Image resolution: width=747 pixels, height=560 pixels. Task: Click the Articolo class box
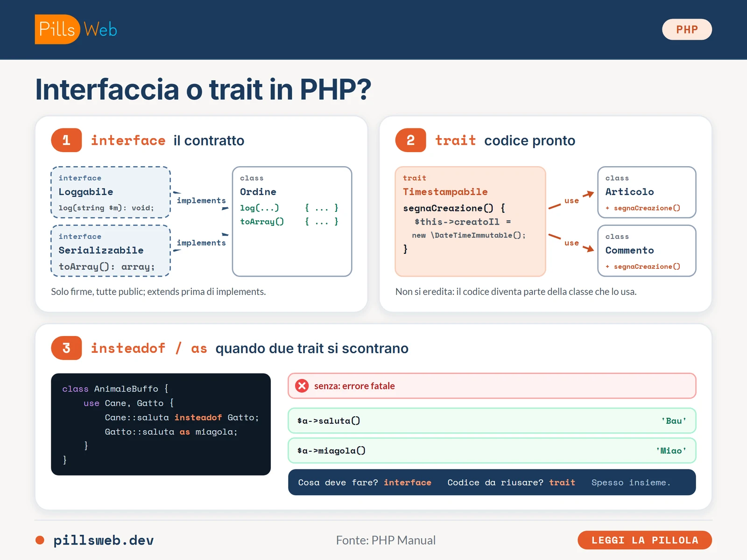pyautogui.click(x=647, y=192)
